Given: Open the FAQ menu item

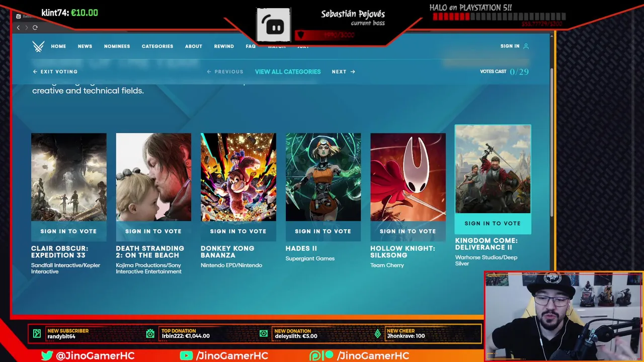Looking at the screenshot, I should point(251,46).
